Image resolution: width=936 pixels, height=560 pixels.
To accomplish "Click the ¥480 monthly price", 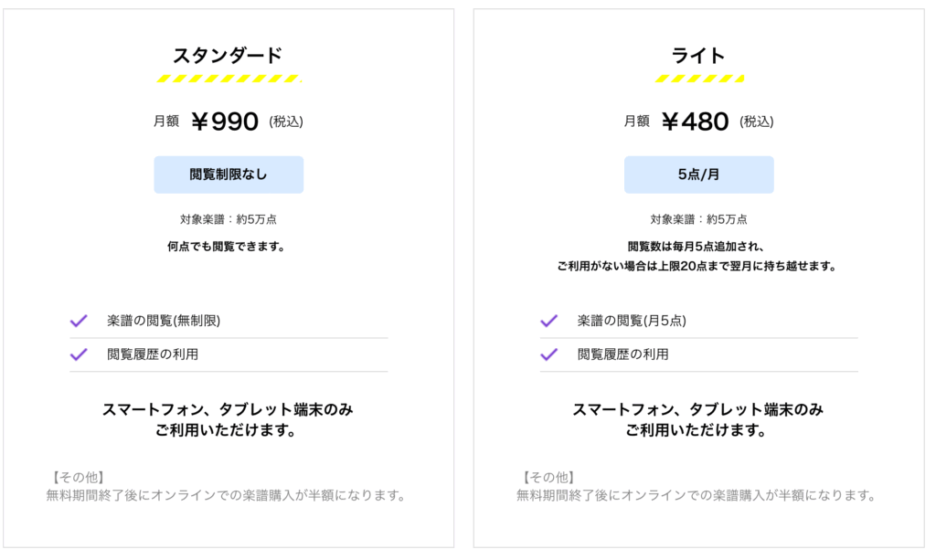I will [695, 122].
